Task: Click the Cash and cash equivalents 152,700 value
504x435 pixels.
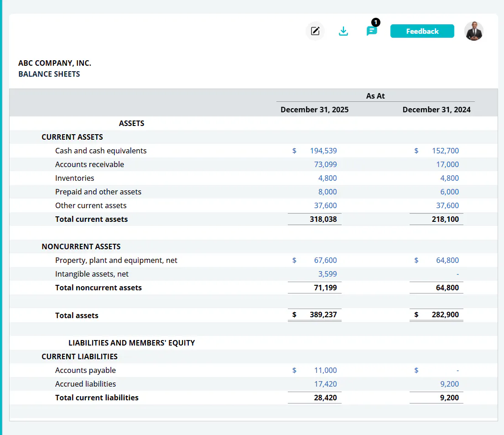Action: [445, 151]
